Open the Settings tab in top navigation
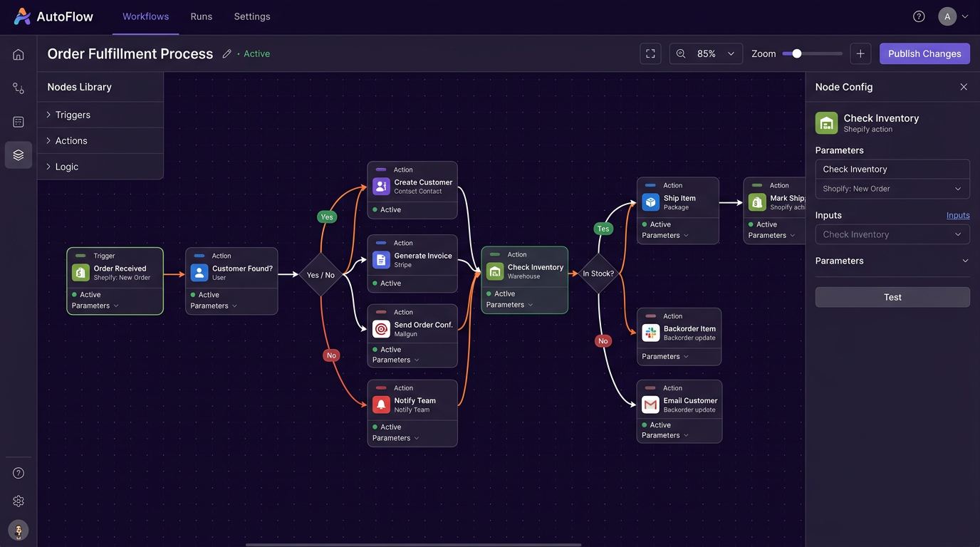This screenshot has height=547, width=980. [x=252, y=16]
